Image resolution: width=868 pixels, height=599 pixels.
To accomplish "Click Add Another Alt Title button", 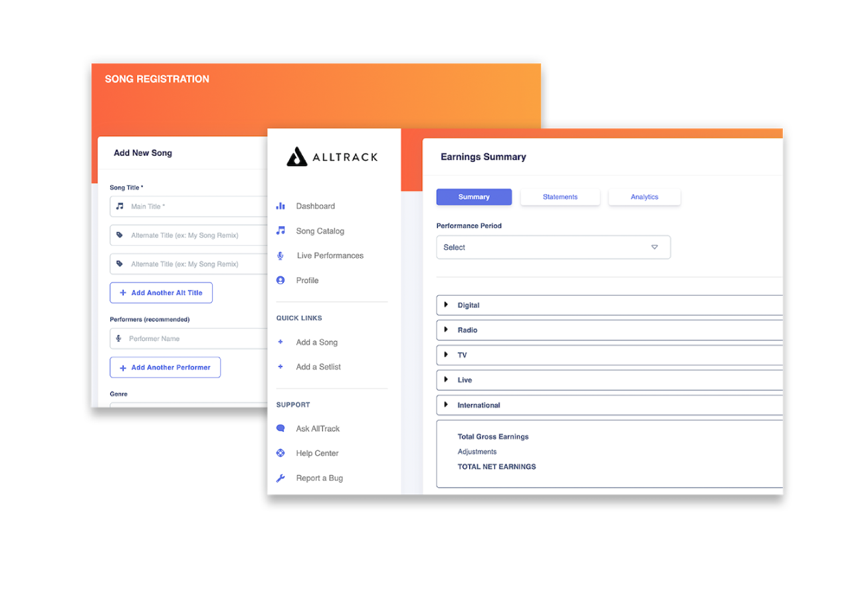I will click(161, 293).
